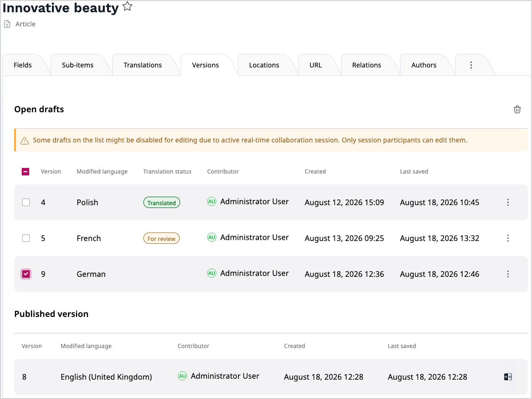The height and width of the screenshot is (399, 532).
Task: Click Administrator User in published version row
Action: pyautogui.click(x=225, y=376)
